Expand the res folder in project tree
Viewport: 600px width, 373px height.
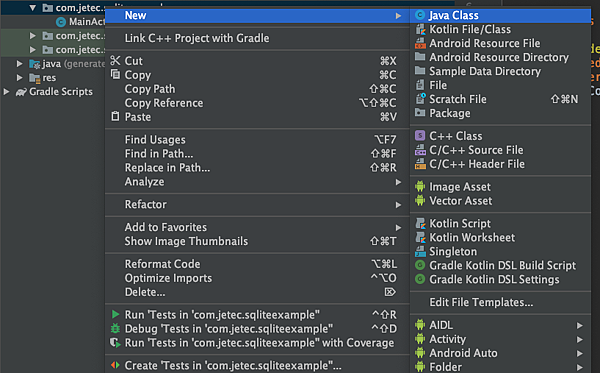click(x=19, y=78)
